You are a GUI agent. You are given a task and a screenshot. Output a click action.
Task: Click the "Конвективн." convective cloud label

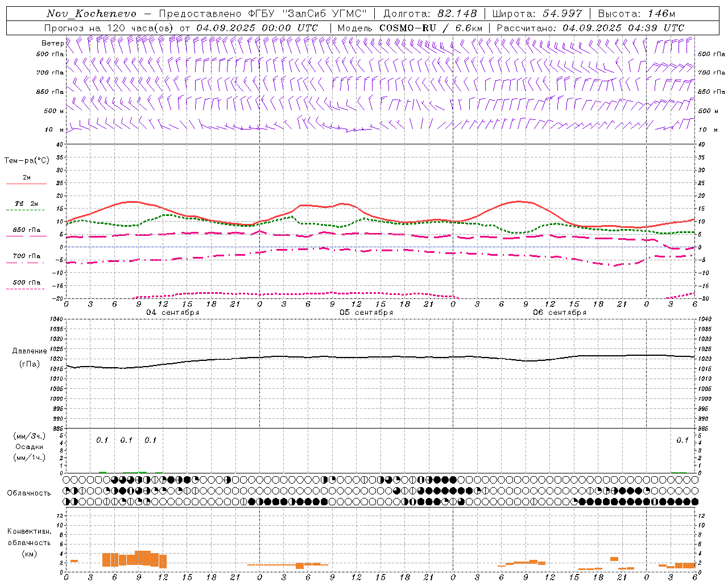[29, 531]
